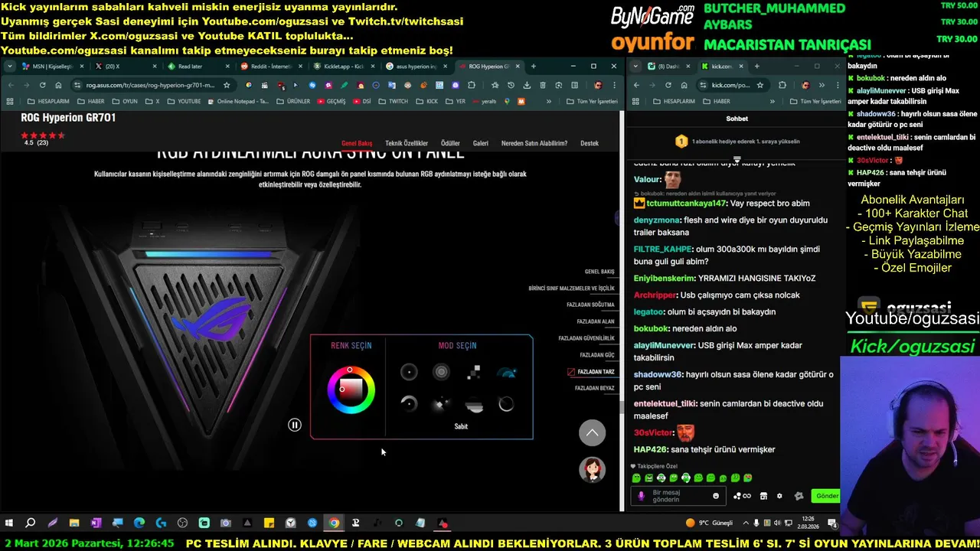Open Windows search from the taskbar
This screenshot has width=980, height=551.
[x=31, y=523]
